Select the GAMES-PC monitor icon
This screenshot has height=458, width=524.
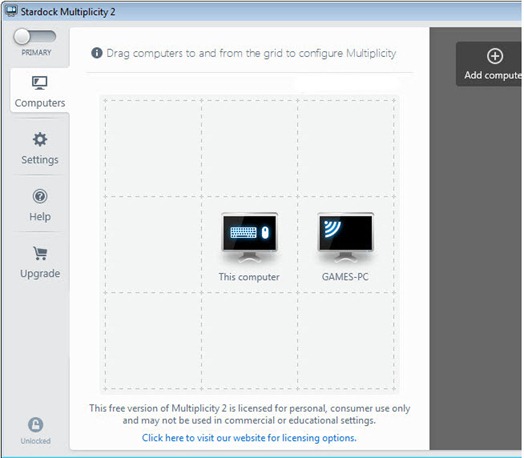click(345, 238)
